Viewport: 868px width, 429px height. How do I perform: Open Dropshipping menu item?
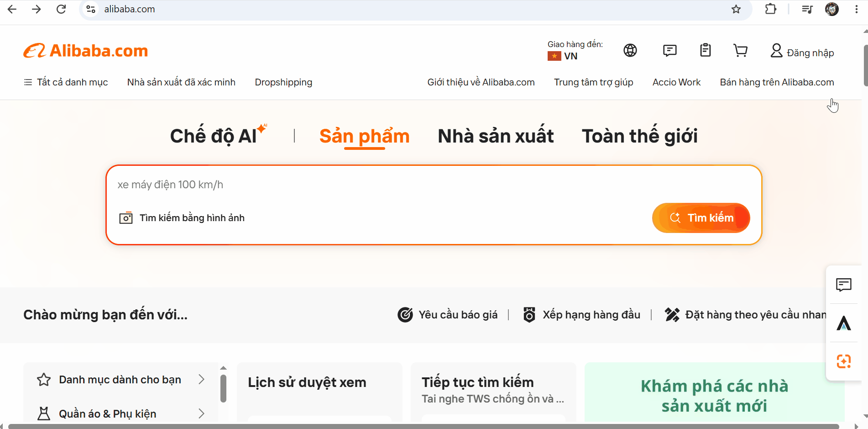(x=283, y=82)
